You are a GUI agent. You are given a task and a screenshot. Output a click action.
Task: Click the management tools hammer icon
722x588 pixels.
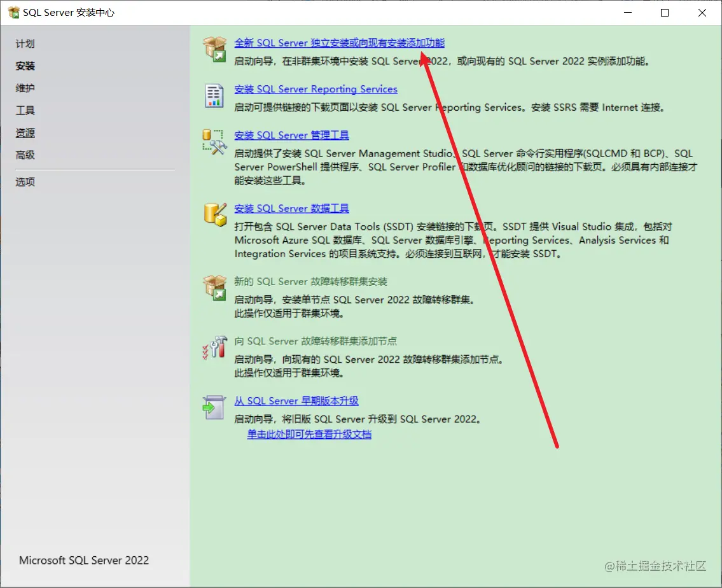point(214,142)
